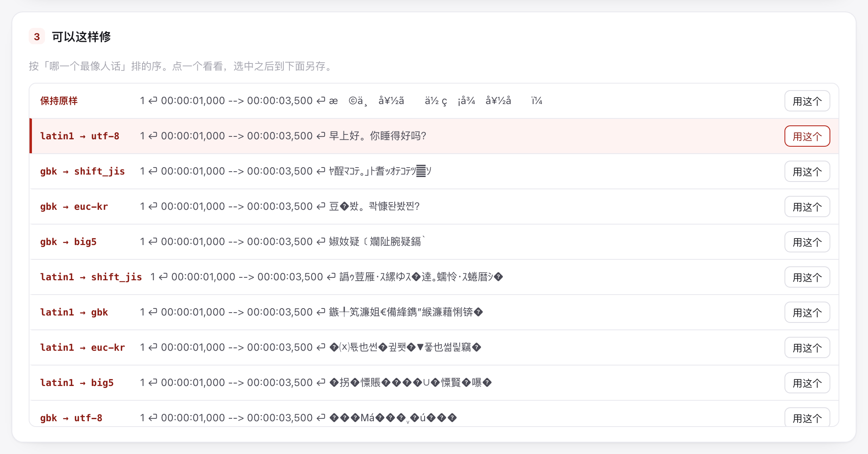Viewport: 868px width, 454px height.
Task: Select the latin1 → utf-8 label
Action: [x=80, y=136]
